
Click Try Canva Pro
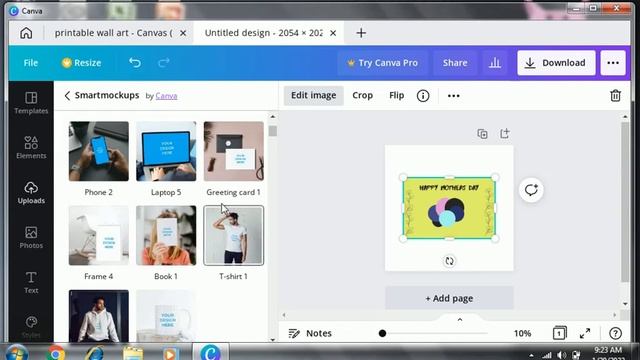[382, 63]
